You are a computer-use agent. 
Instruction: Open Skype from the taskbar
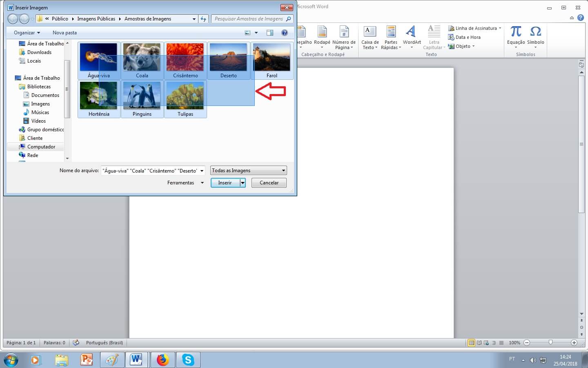188,360
